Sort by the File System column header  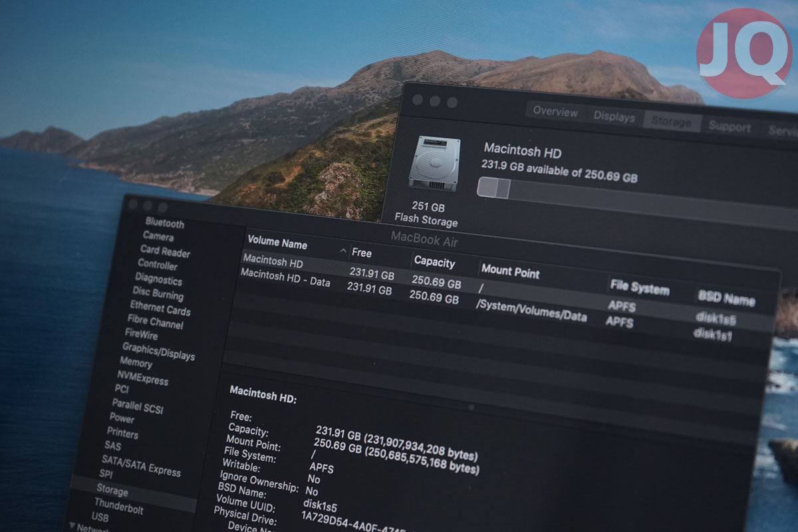click(x=639, y=287)
